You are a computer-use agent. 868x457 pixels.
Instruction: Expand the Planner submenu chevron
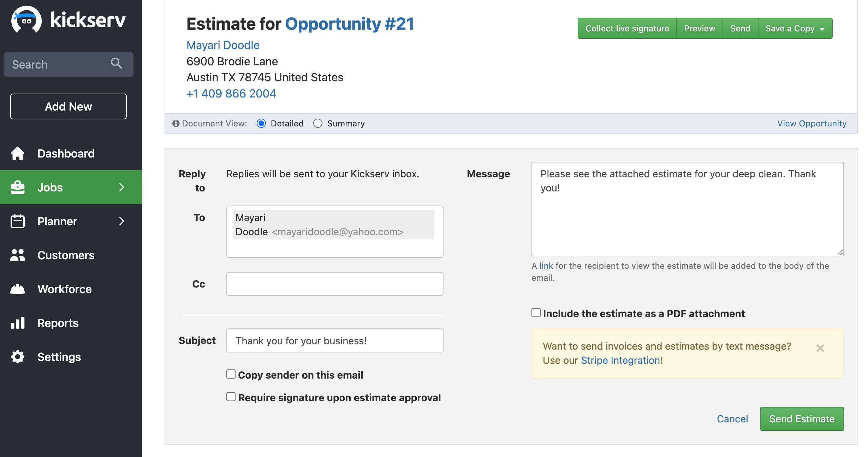tap(122, 221)
